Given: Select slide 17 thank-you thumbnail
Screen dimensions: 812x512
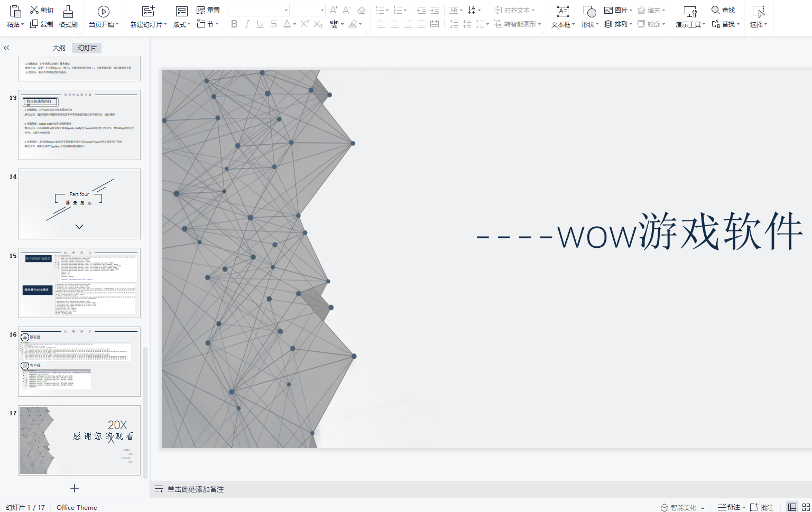Looking at the screenshot, I should tap(79, 440).
